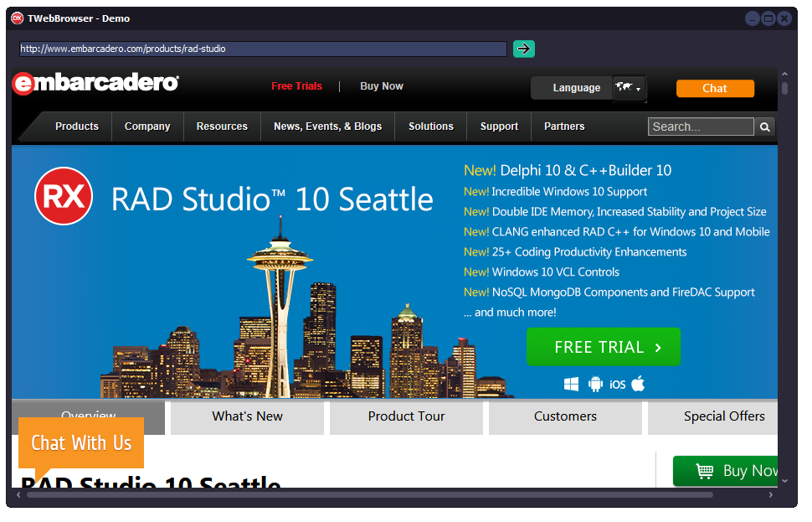The width and height of the screenshot is (812, 522).
Task: Open the Solutions menu
Action: (x=431, y=127)
